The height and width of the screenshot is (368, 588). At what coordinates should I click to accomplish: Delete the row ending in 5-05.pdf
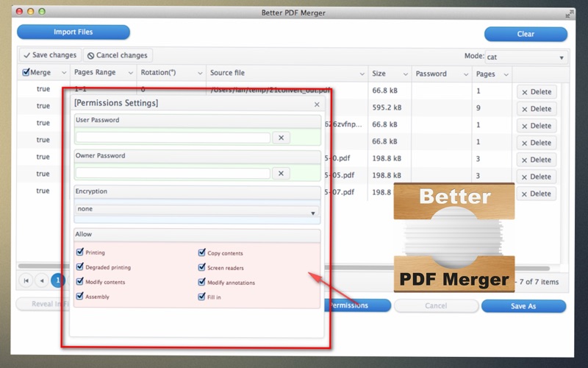(x=537, y=177)
